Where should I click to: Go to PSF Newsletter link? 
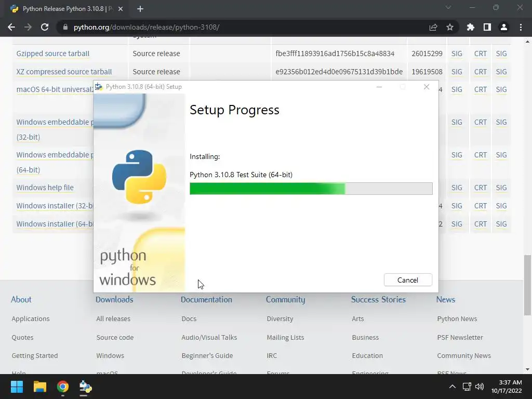[x=460, y=337]
